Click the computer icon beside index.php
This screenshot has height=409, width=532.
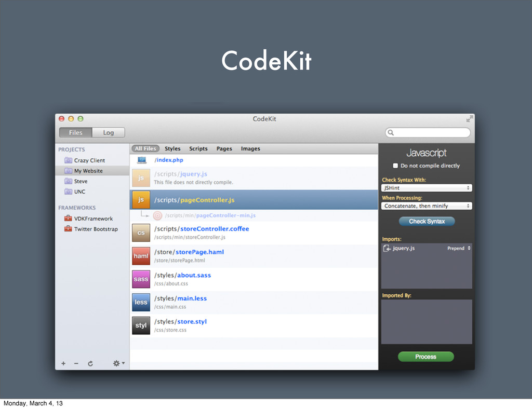[142, 160]
